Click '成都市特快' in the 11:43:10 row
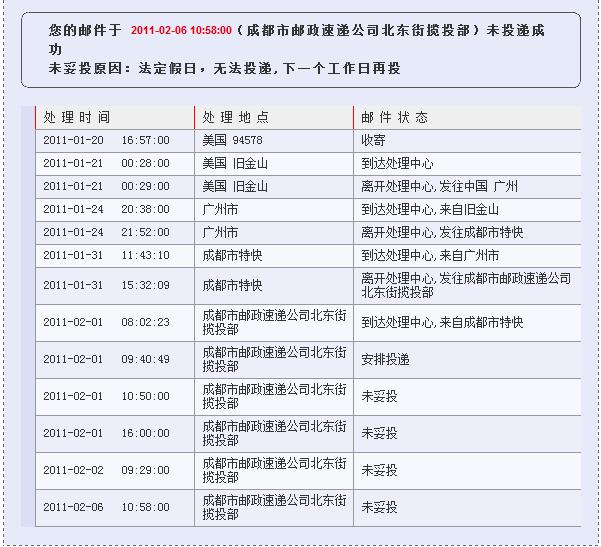 232,255
